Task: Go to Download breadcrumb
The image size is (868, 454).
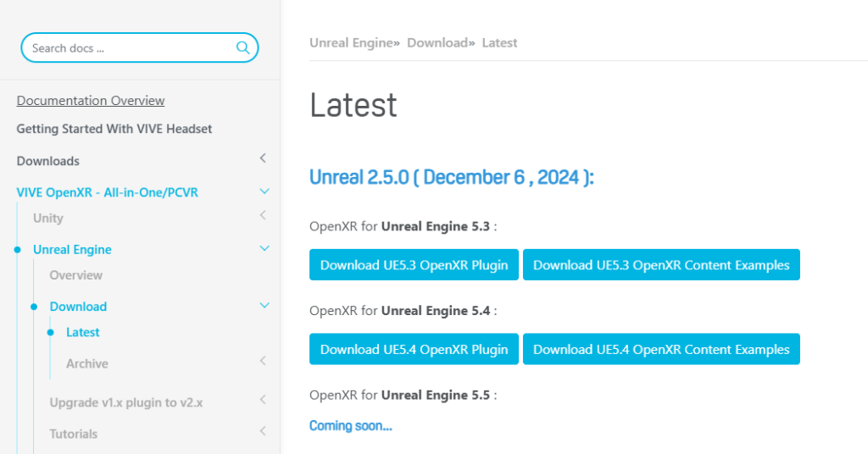Action: [437, 42]
